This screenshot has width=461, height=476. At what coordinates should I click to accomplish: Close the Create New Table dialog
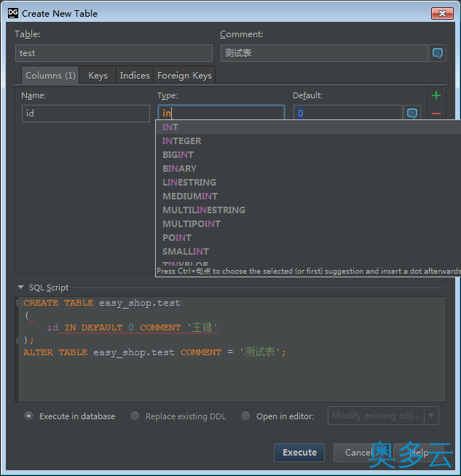(442, 13)
